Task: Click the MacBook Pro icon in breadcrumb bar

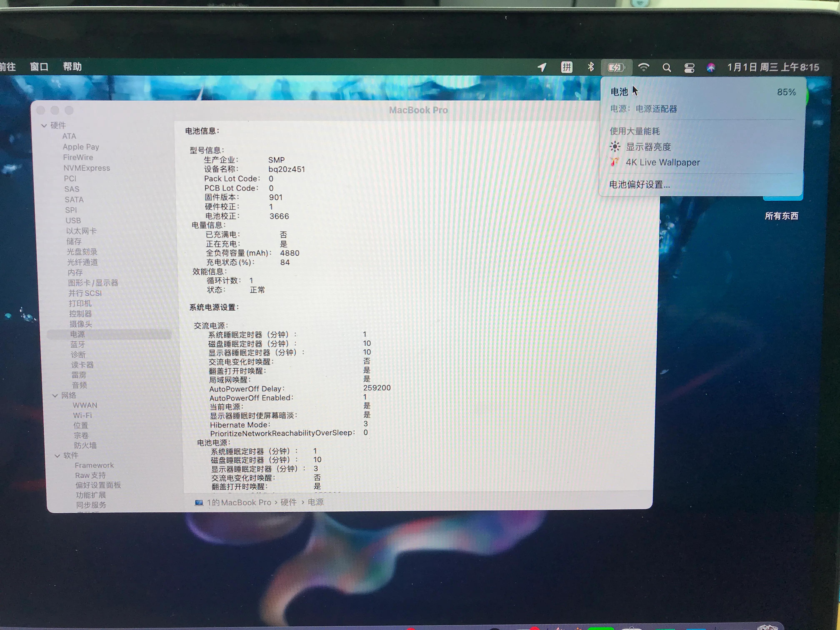Action: point(199,502)
